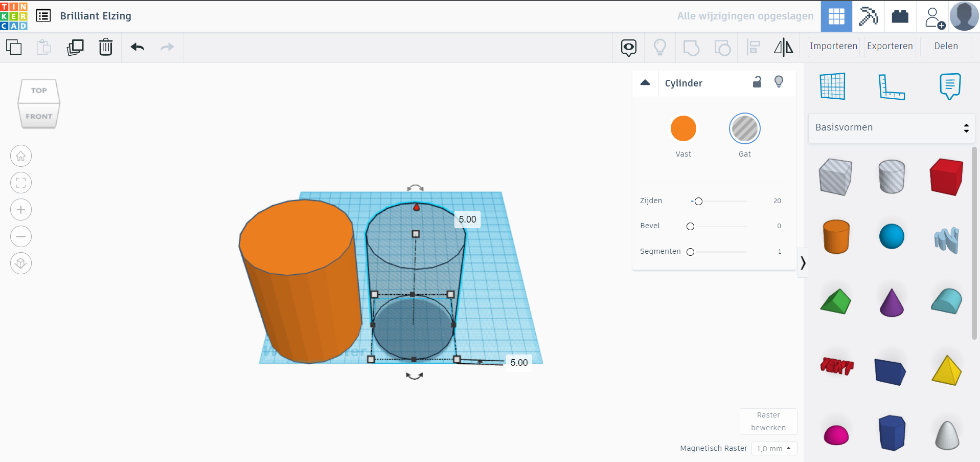Collapse the shapes sidebar with chevron
The height and width of the screenshot is (462, 980).
(x=803, y=263)
